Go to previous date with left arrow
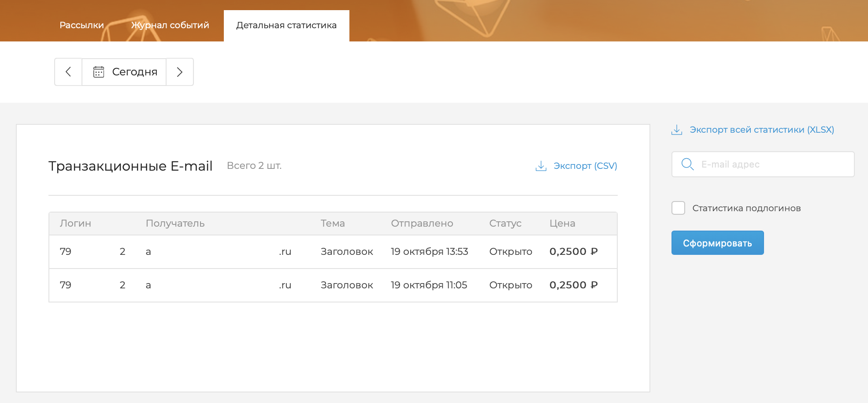This screenshot has height=403, width=868. coord(68,72)
